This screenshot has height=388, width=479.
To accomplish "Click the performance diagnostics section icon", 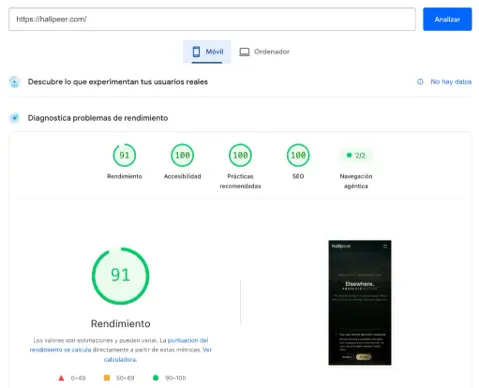I will pyautogui.click(x=14, y=118).
